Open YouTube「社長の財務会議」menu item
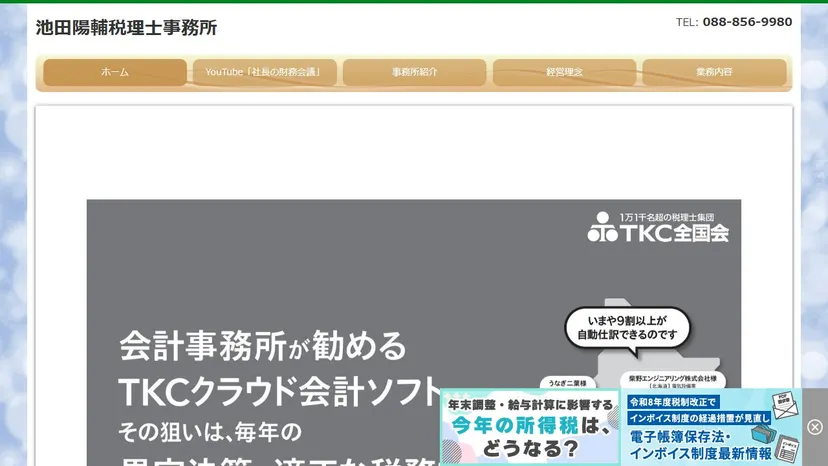Viewport: 828px width, 466px height. (x=265, y=72)
